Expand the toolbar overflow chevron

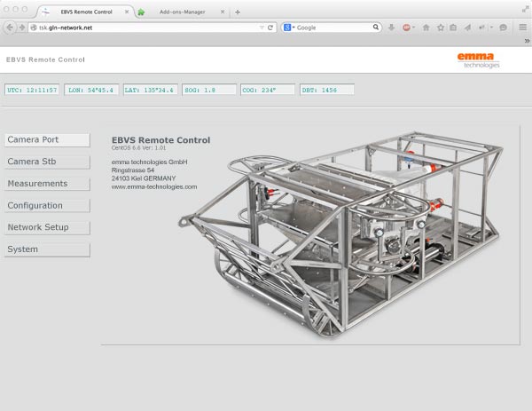point(527,41)
